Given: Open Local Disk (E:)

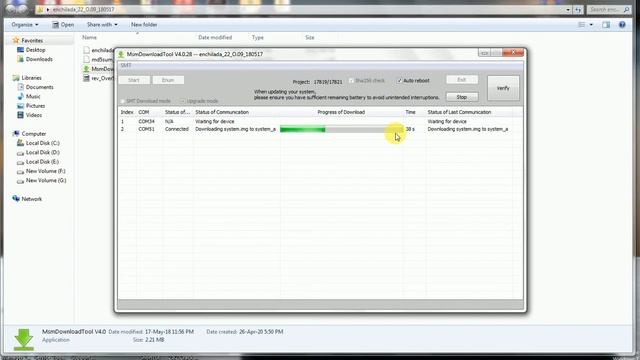Looking at the screenshot, I should 42,162.
